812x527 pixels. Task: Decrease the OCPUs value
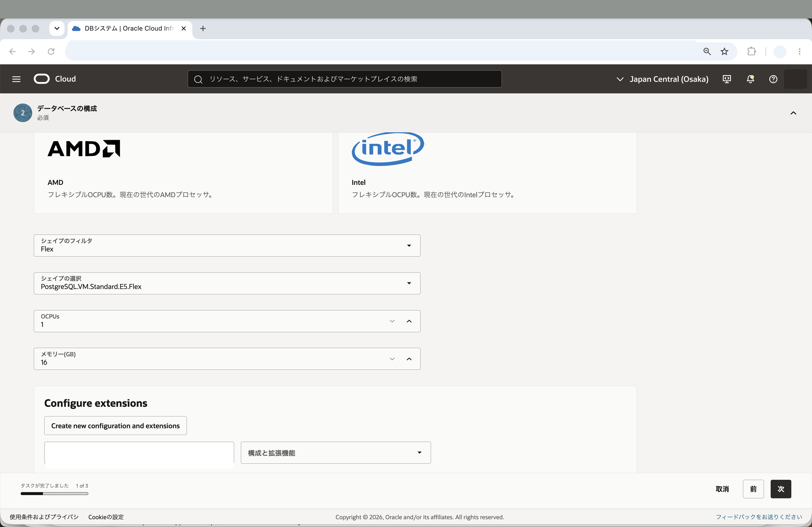tap(392, 321)
